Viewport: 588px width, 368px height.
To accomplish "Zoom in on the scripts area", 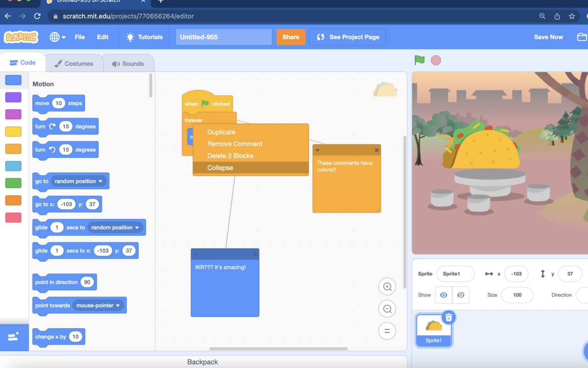I will point(387,286).
